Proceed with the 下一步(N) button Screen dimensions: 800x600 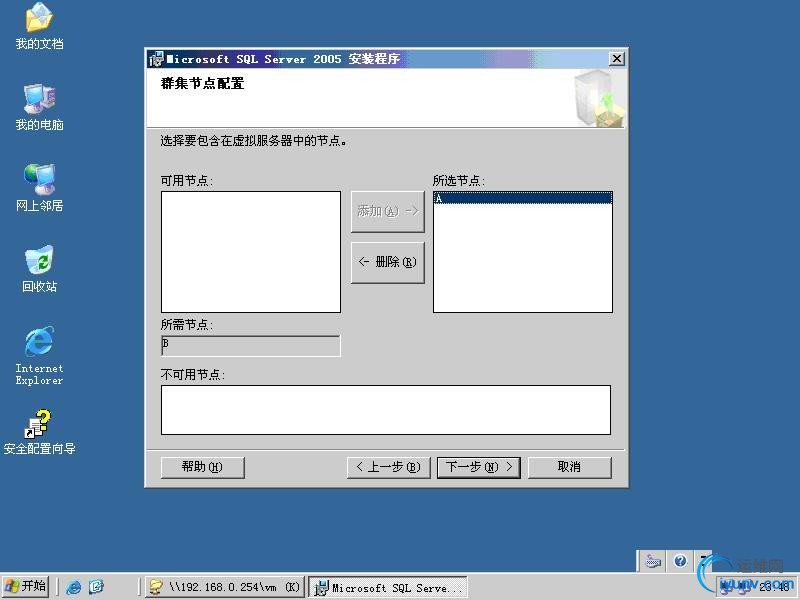coord(479,467)
